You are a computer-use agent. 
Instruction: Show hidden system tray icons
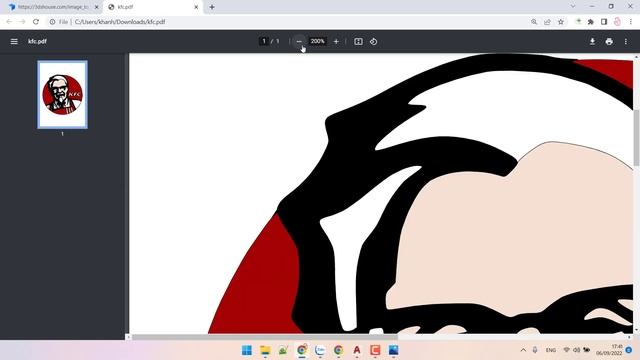pyautogui.click(x=523, y=350)
